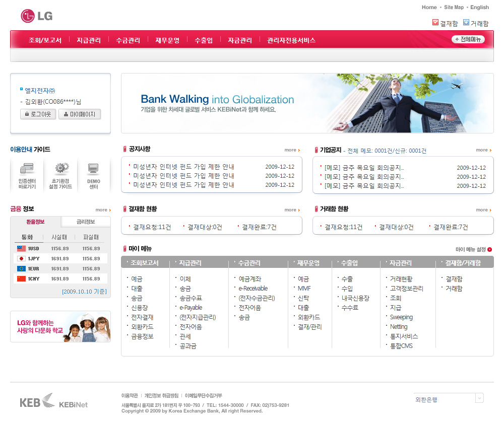This screenshot has width=504, height=423.
Task: Open first [메모] 금주 목요일 회의공지 item
Action: [x=364, y=168]
